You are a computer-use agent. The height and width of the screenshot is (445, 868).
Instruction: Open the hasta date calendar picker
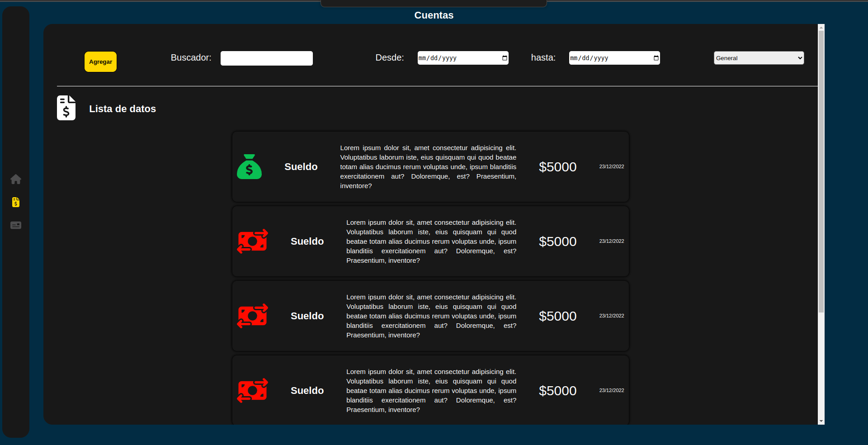pyautogui.click(x=655, y=58)
